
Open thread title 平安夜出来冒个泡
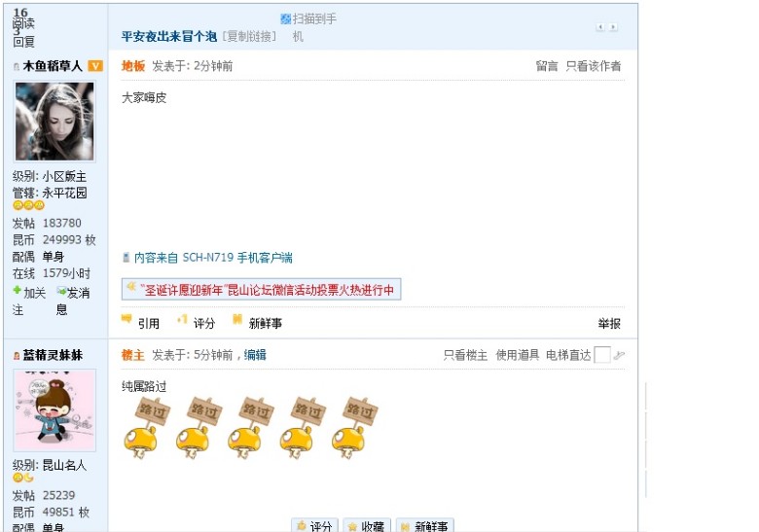tap(169, 36)
